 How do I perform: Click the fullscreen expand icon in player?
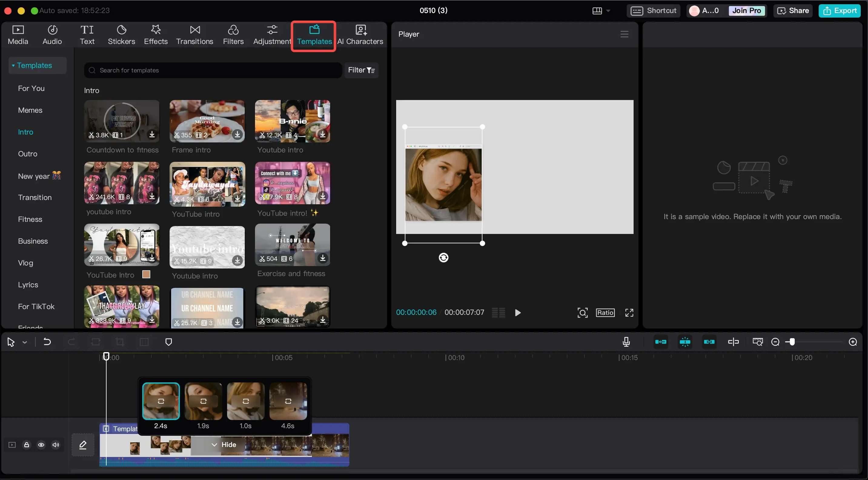point(629,312)
